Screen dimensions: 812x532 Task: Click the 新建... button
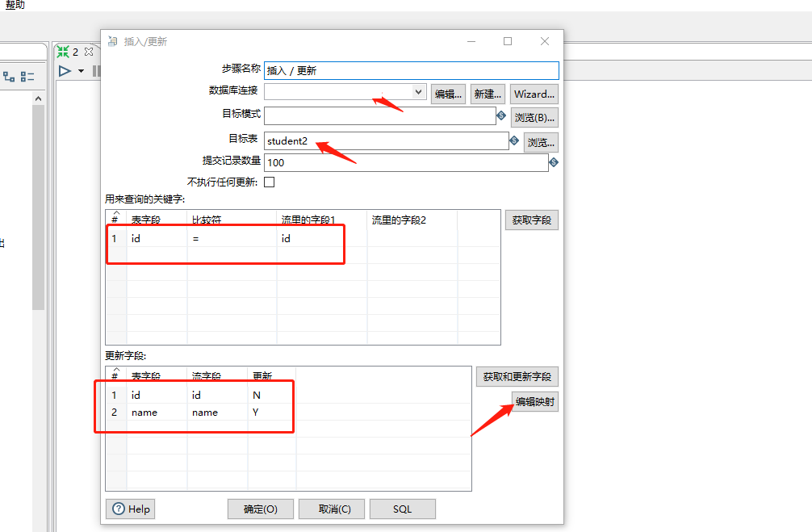click(488, 94)
